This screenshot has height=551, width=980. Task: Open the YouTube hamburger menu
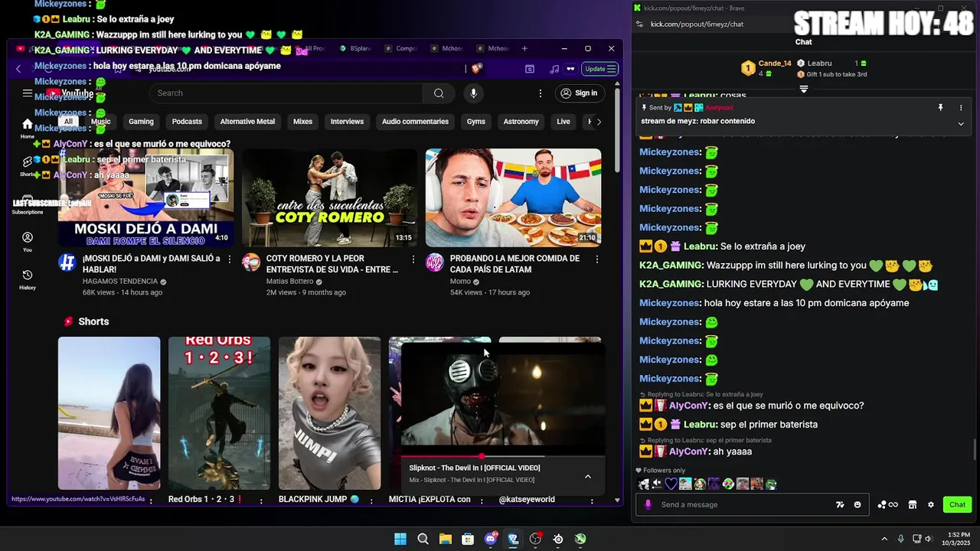pos(28,93)
